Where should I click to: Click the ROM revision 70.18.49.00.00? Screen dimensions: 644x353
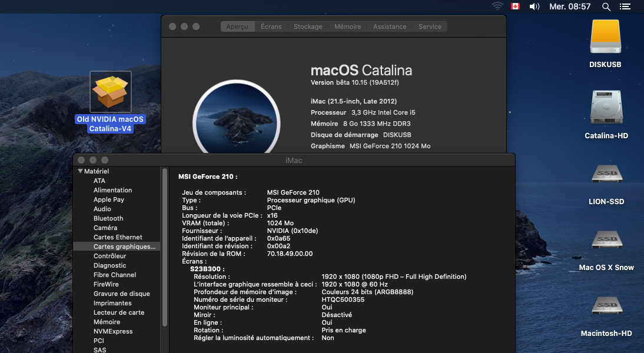pyautogui.click(x=290, y=254)
